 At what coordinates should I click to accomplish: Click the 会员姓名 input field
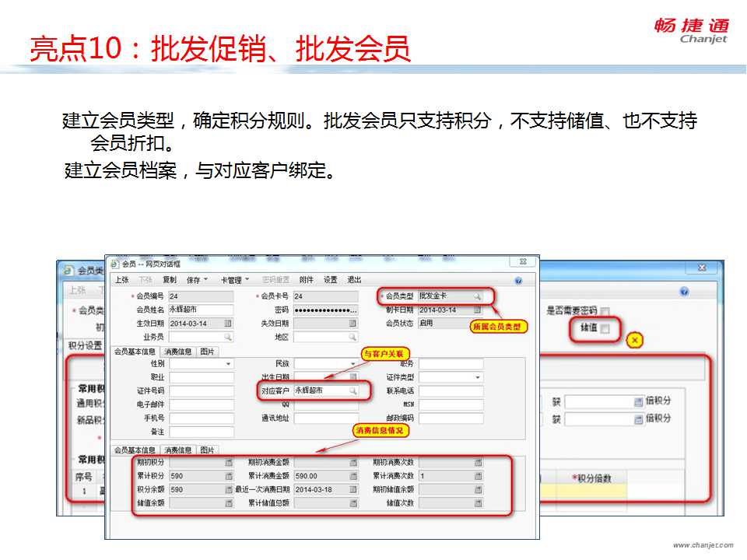click(x=201, y=310)
